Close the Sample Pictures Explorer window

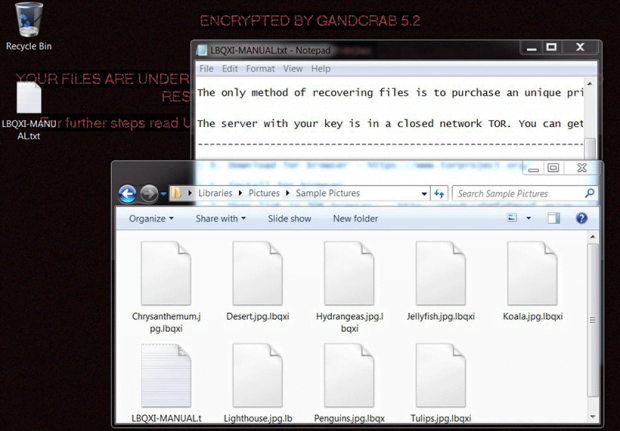coord(582,168)
